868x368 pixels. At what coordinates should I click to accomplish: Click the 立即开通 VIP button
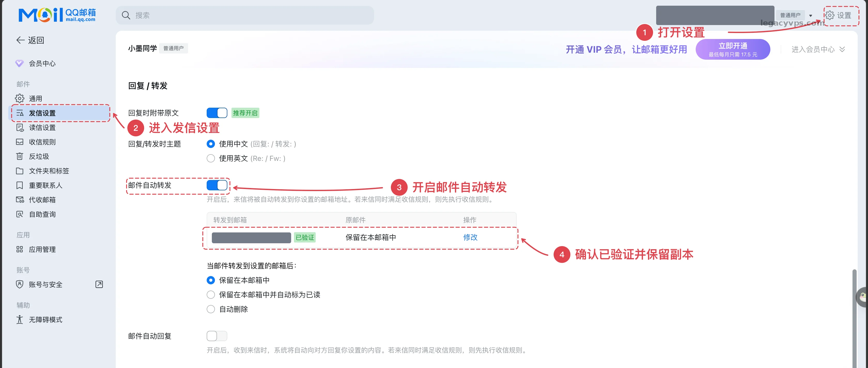[733, 49]
